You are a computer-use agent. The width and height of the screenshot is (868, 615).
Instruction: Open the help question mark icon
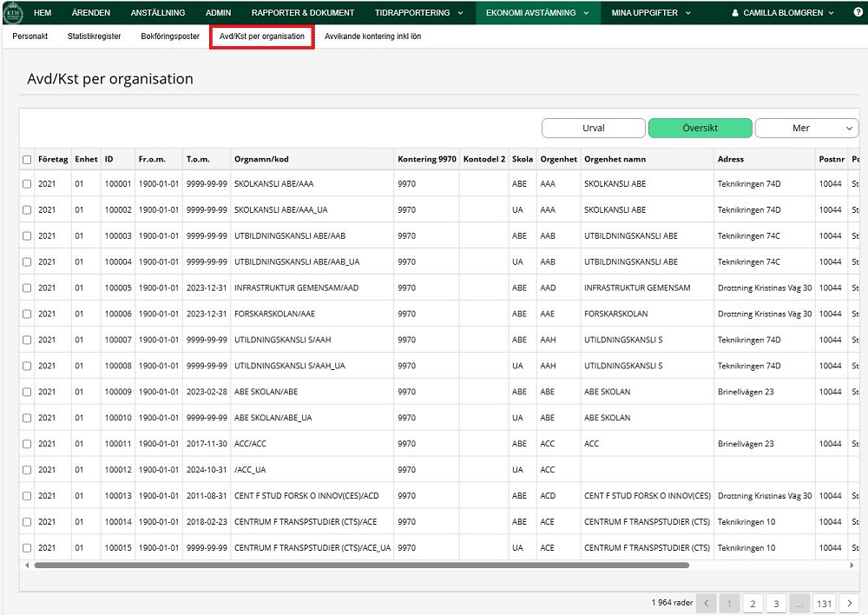point(858,13)
